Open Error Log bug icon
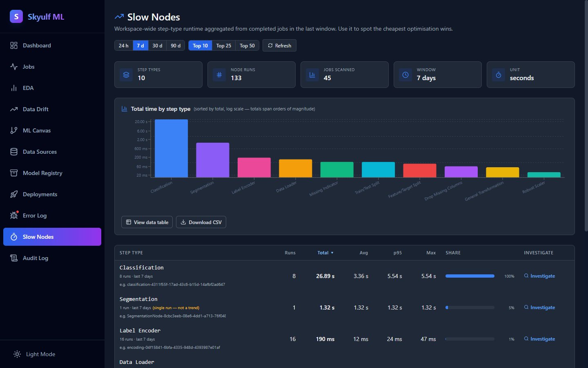The width and height of the screenshot is (588, 368). tap(14, 215)
